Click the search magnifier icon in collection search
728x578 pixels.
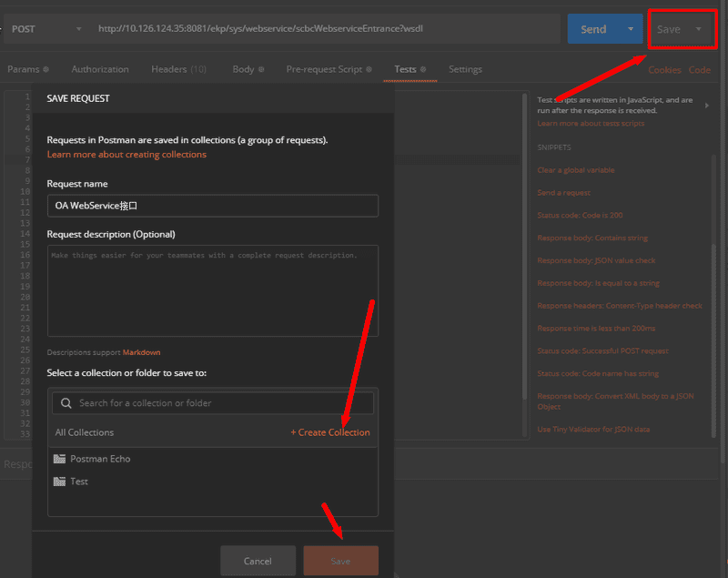click(66, 403)
